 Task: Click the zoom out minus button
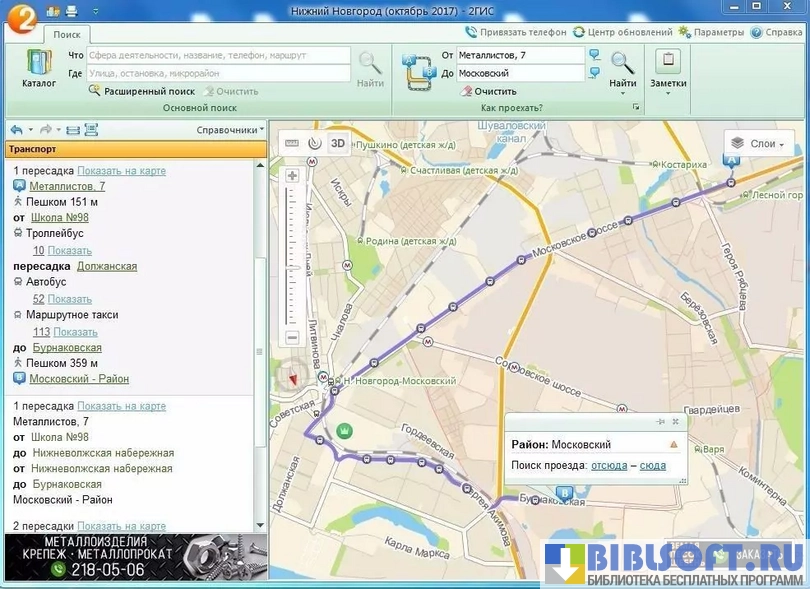coord(292,338)
